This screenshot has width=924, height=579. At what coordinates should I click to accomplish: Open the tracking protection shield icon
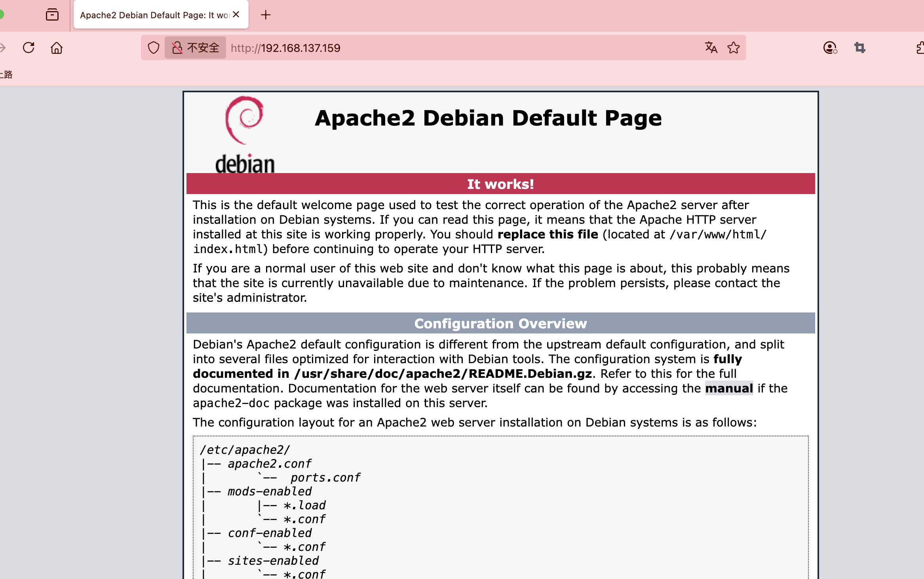tap(154, 48)
